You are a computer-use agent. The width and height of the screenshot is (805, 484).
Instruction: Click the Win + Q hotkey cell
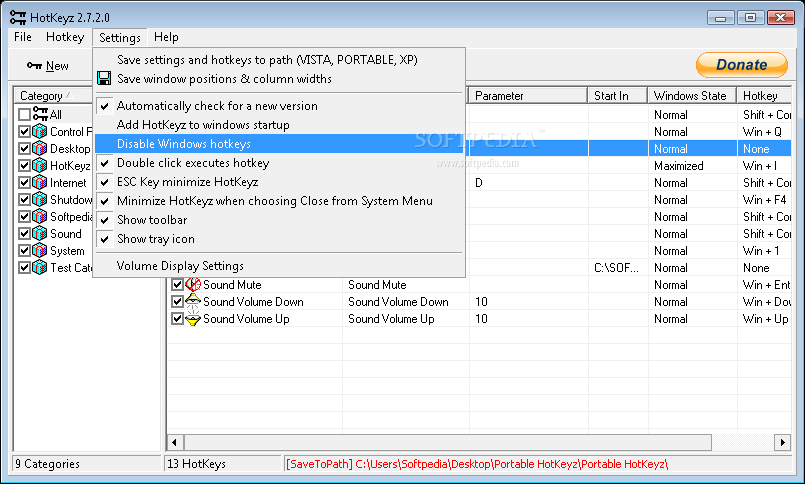762,132
